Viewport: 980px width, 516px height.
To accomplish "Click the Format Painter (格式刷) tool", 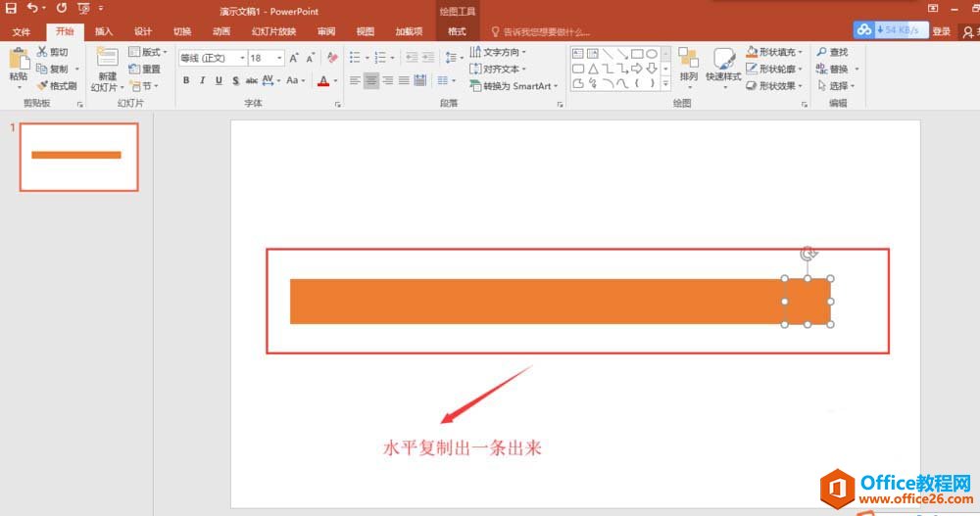I will [57, 86].
